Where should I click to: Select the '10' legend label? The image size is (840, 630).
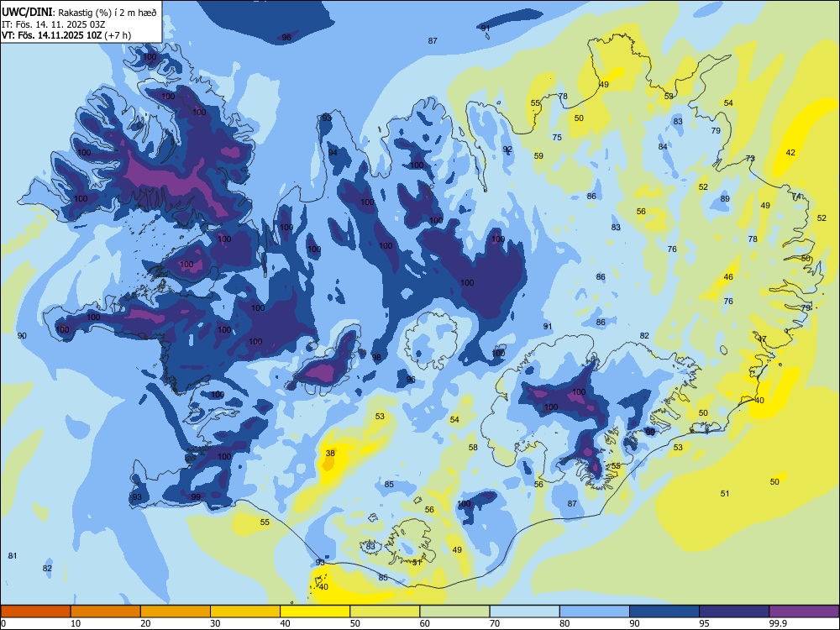pyautogui.click(x=76, y=623)
